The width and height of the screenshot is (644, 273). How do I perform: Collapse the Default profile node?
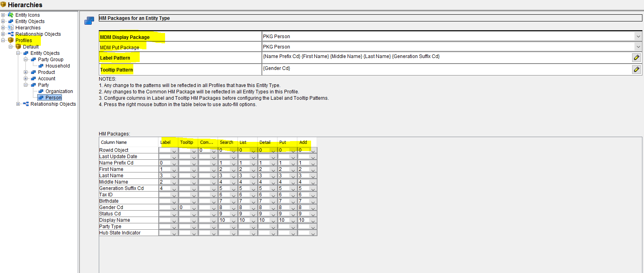(11, 47)
